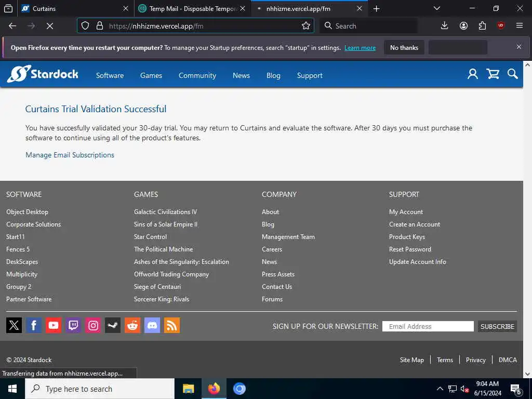This screenshot has width=532, height=399.
Task: Open the Blog item in navbar
Action: [x=273, y=75]
